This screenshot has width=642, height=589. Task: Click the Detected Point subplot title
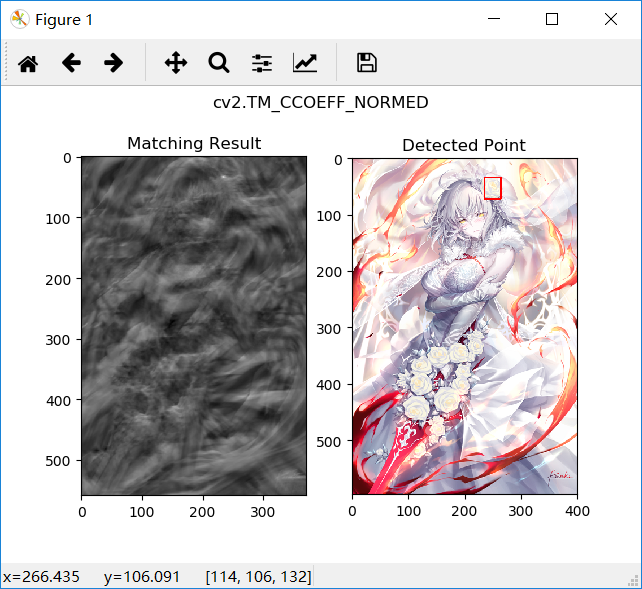(464, 145)
